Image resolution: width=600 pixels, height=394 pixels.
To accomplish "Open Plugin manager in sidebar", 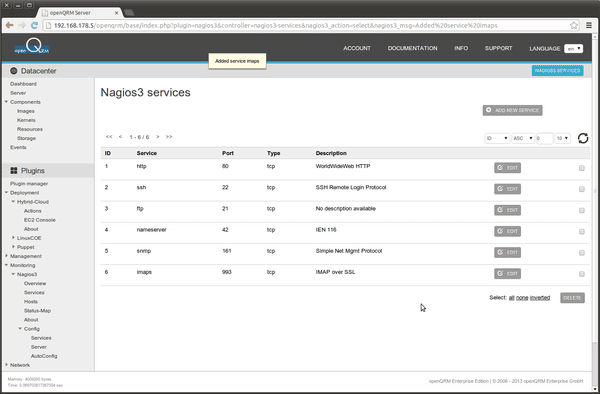I will 29,184.
